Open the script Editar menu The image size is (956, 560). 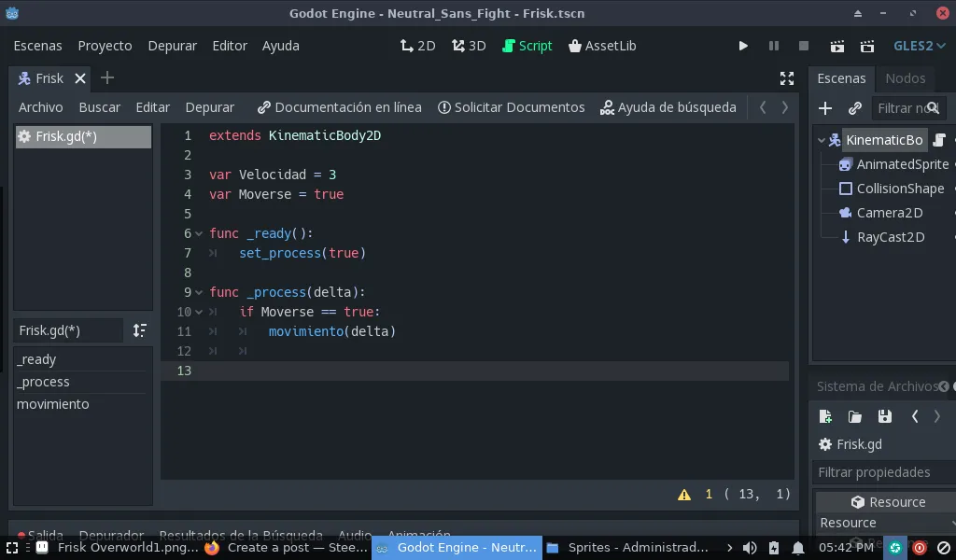[x=152, y=107]
